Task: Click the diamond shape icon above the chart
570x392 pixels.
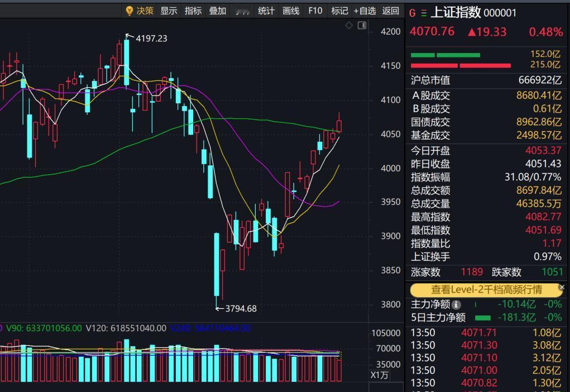Action: click(348, 25)
